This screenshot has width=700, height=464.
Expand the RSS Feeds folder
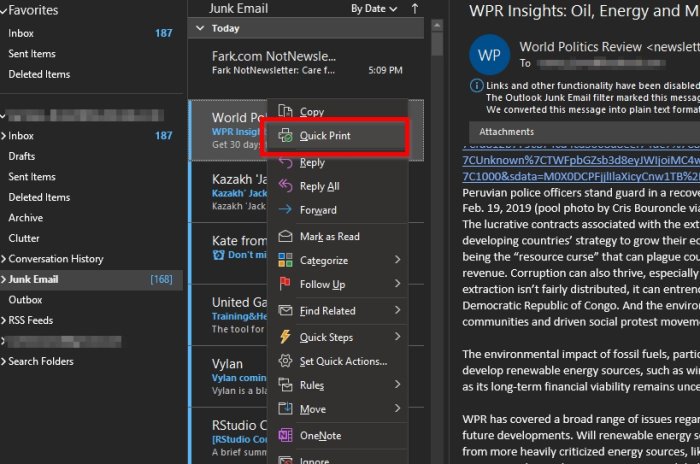4,320
